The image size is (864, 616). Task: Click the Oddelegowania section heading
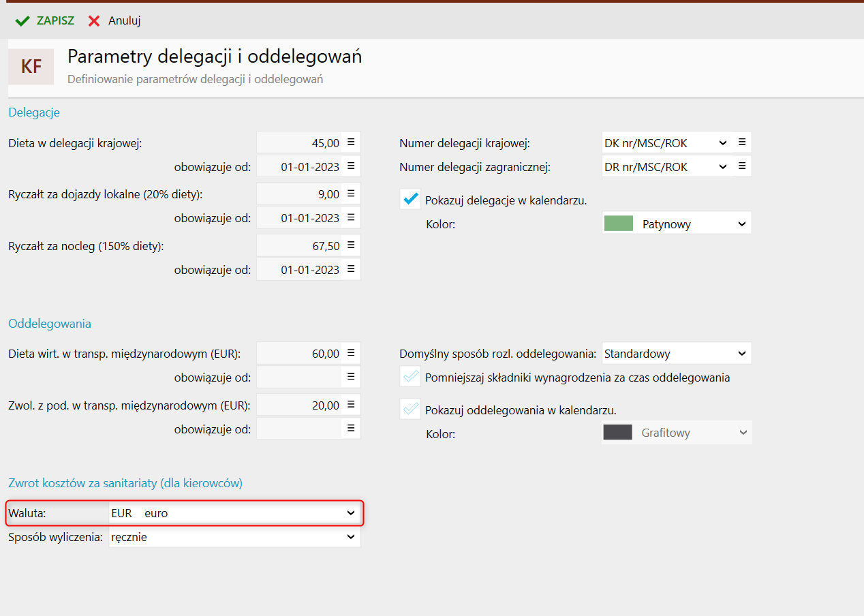tap(50, 324)
